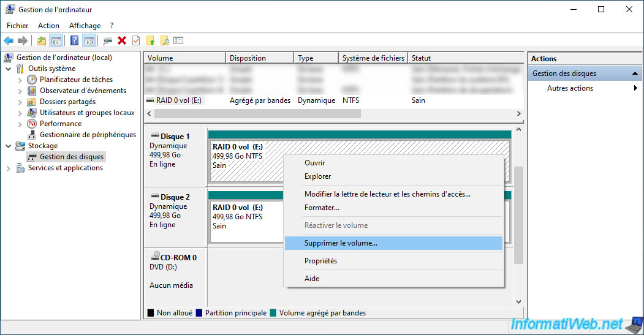Select the RAID 0 vol (E:) list row
Image resolution: width=644 pixels, height=335 pixels.
tap(334, 100)
